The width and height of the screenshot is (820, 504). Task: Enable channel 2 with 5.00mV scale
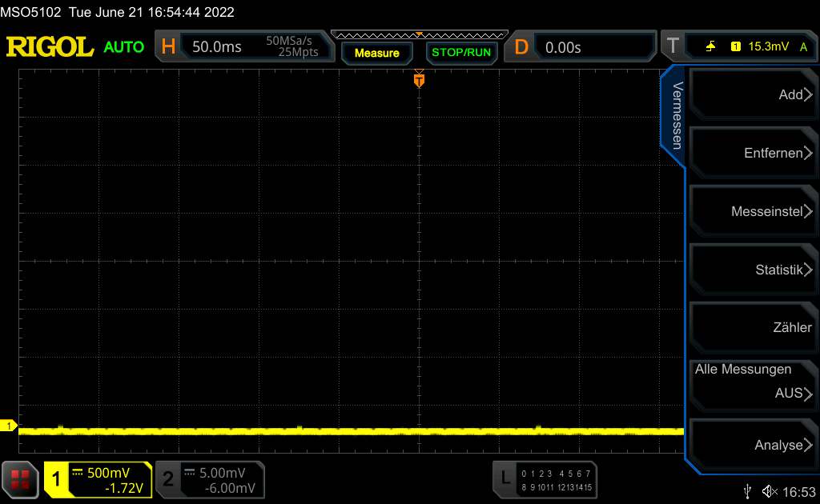tap(210, 479)
